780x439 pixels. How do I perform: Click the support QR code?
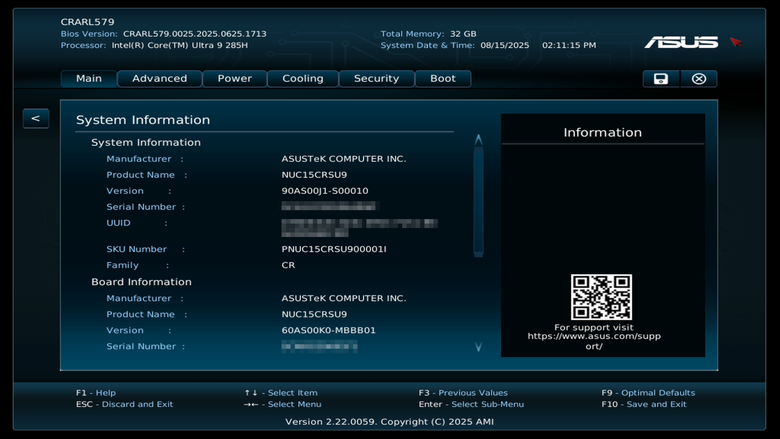click(601, 297)
